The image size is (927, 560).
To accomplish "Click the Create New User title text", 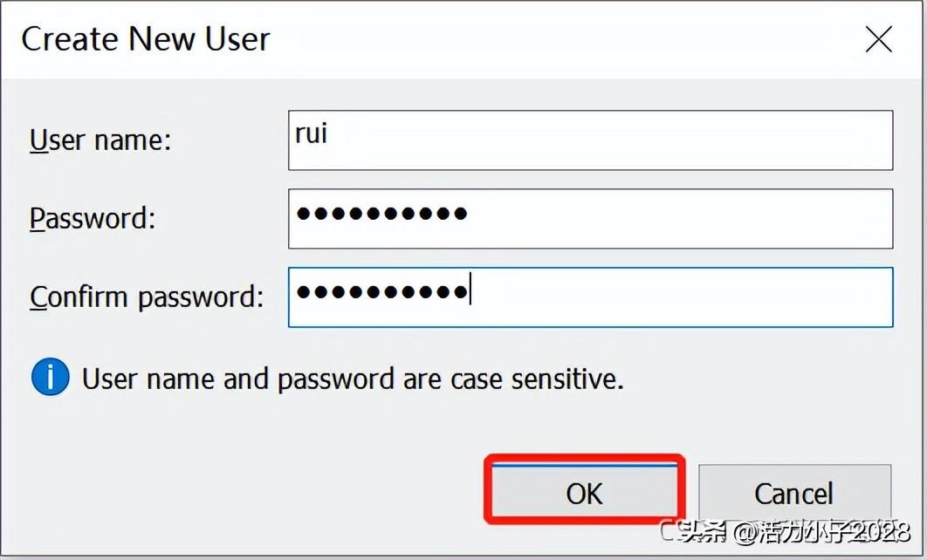I will 146,39.
